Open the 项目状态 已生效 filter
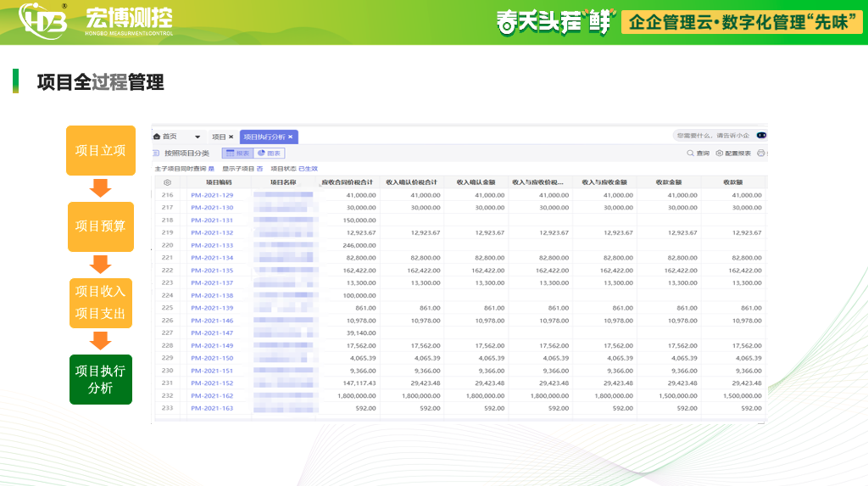The width and height of the screenshot is (868, 486). (x=307, y=169)
